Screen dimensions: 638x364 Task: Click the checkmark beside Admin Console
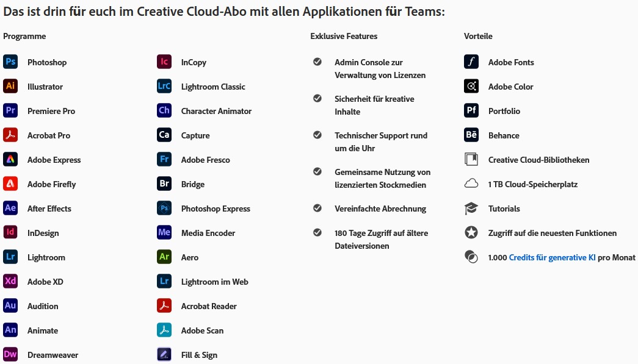(317, 62)
